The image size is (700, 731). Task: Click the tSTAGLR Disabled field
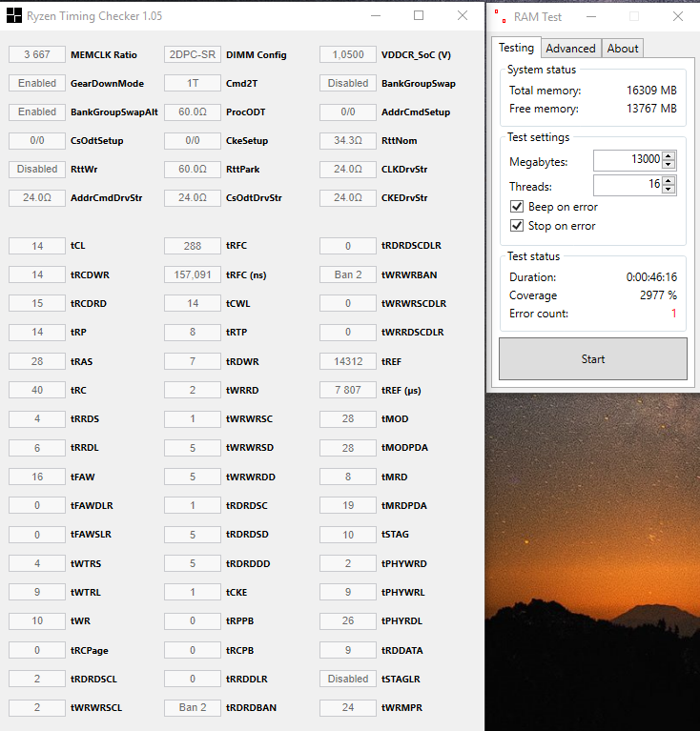[x=348, y=679]
